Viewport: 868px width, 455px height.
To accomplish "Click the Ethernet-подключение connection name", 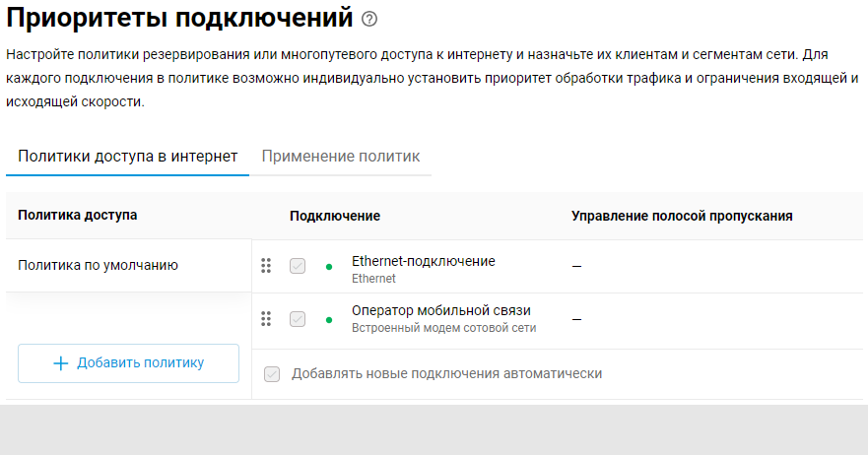I will (423, 261).
